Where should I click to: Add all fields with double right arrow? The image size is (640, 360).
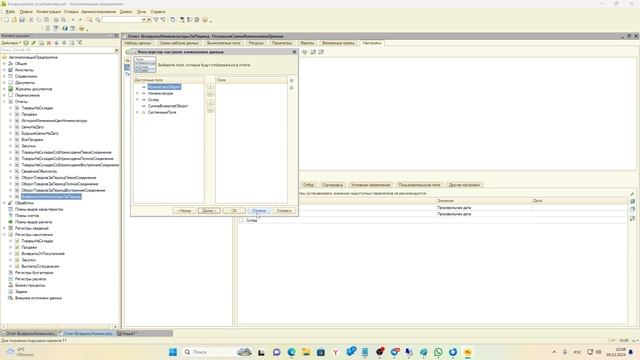coord(210,94)
